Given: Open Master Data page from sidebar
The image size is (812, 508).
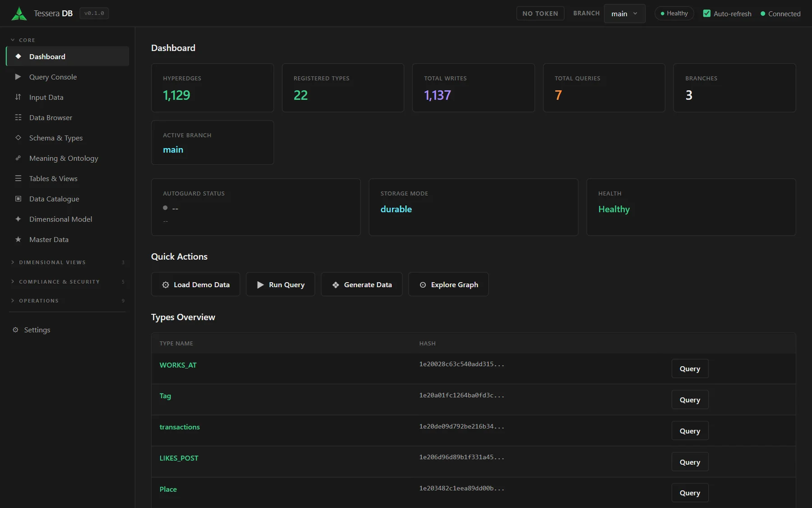Looking at the screenshot, I should pyautogui.click(x=68, y=239).
